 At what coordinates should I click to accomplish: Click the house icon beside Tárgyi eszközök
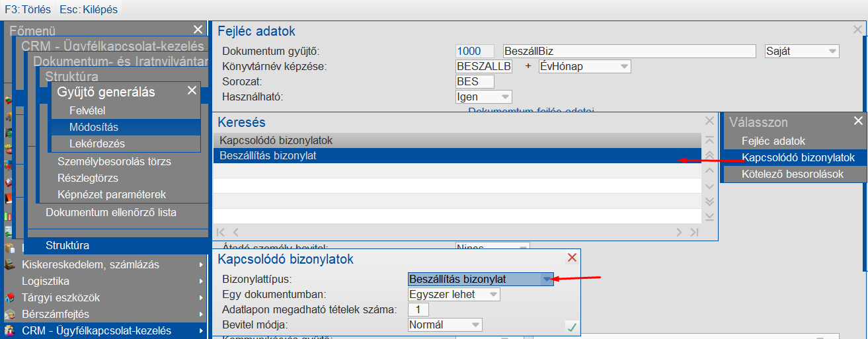point(9,298)
